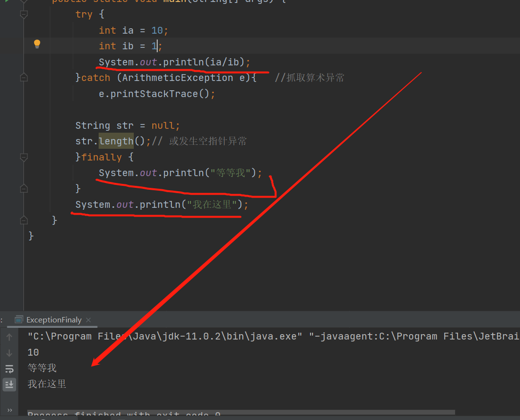The image size is (520, 420).
Task: Click ArithmeticException in the catch clause
Action: [177, 78]
